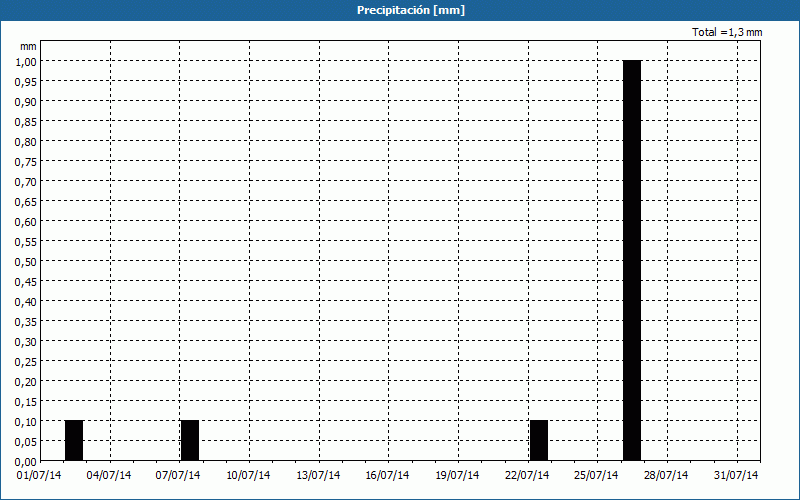Viewport: 800px width, 500px height.
Task: Click the 07/07/14 date label
Action: coord(178,475)
